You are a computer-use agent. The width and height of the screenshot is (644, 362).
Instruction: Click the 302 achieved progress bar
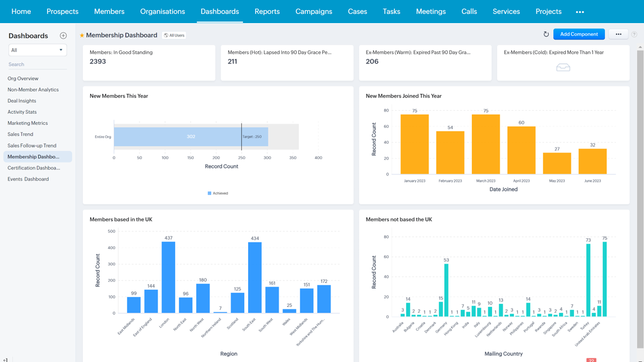pyautogui.click(x=191, y=136)
